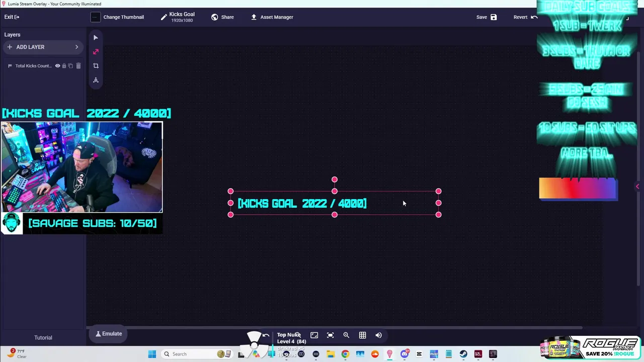Toggle aspect ratio fit icon in bottom toolbar
This screenshot has width=644, height=362.
coord(314,335)
